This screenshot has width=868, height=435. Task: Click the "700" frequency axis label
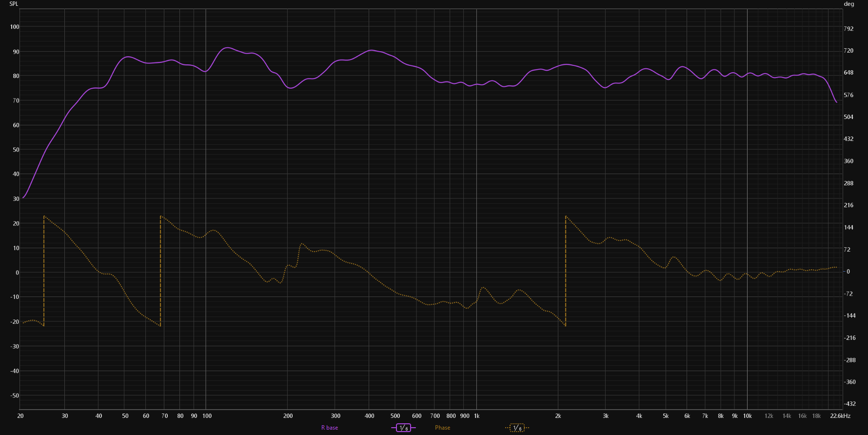(x=435, y=416)
